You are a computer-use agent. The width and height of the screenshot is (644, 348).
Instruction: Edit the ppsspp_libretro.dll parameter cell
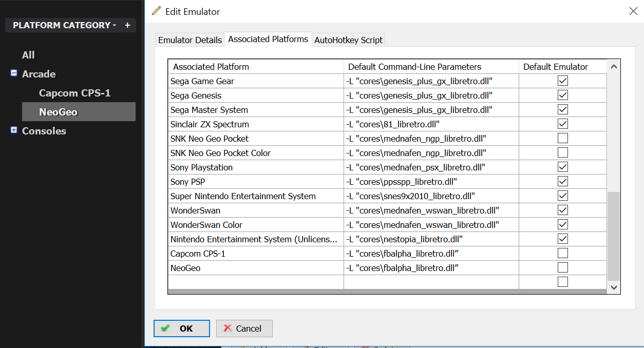[x=431, y=181]
